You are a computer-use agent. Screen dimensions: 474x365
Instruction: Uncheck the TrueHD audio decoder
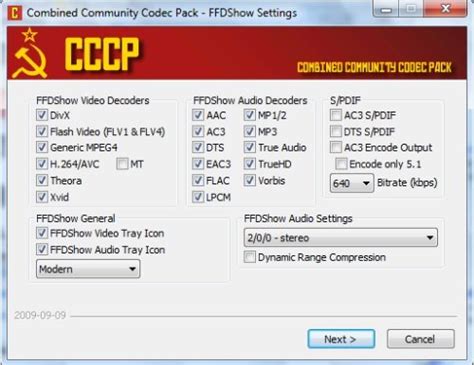[x=250, y=164]
